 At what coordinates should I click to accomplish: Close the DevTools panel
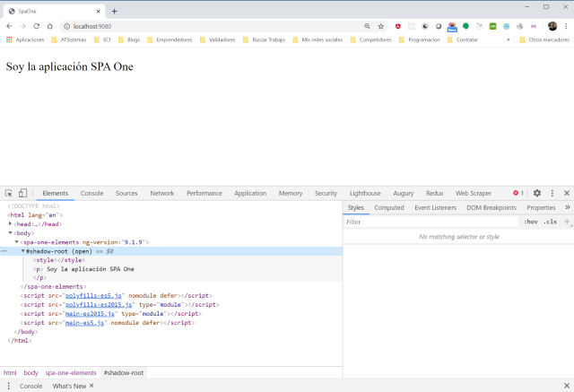[567, 193]
